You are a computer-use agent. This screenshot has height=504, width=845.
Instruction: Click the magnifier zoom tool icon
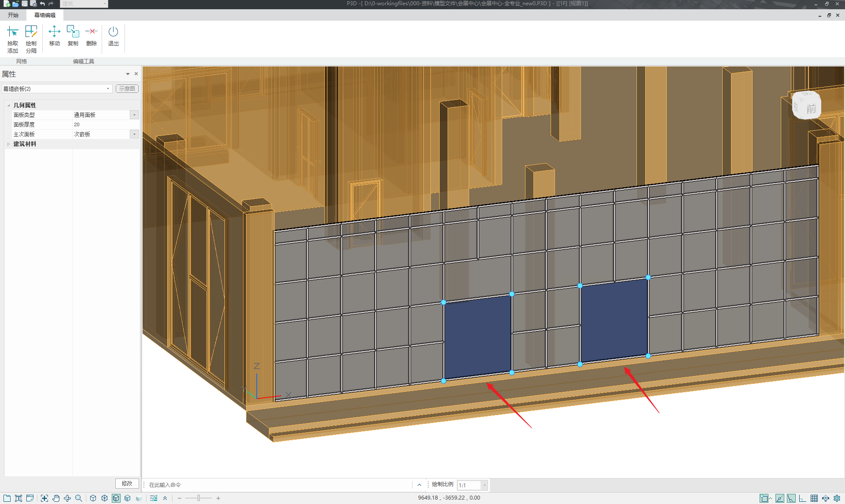(x=79, y=498)
